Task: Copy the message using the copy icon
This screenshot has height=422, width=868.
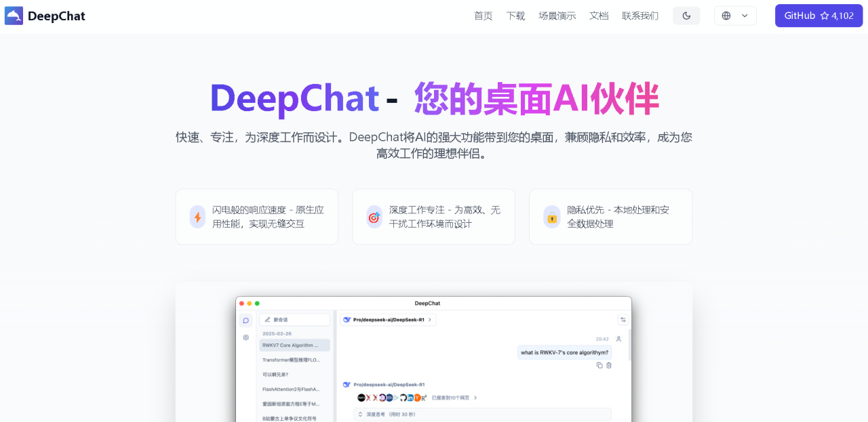Action: [x=599, y=365]
